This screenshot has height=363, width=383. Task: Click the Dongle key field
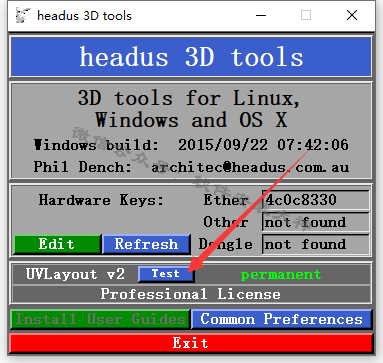316,244
